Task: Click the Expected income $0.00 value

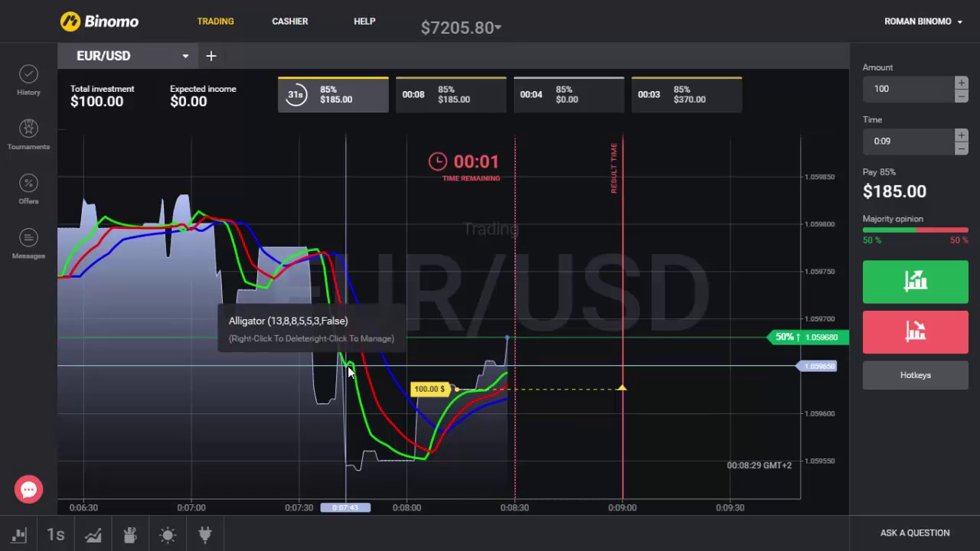Action: click(x=188, y=101)
